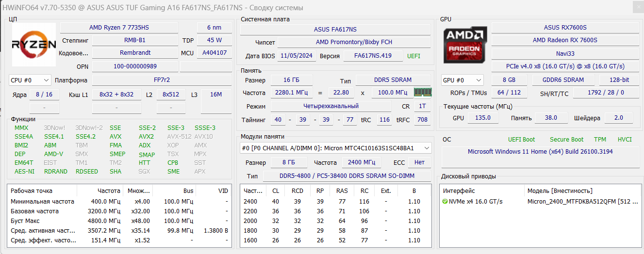Click the TPM indicator
Viewport: 644px width, 254px height.
pos(600,140)
